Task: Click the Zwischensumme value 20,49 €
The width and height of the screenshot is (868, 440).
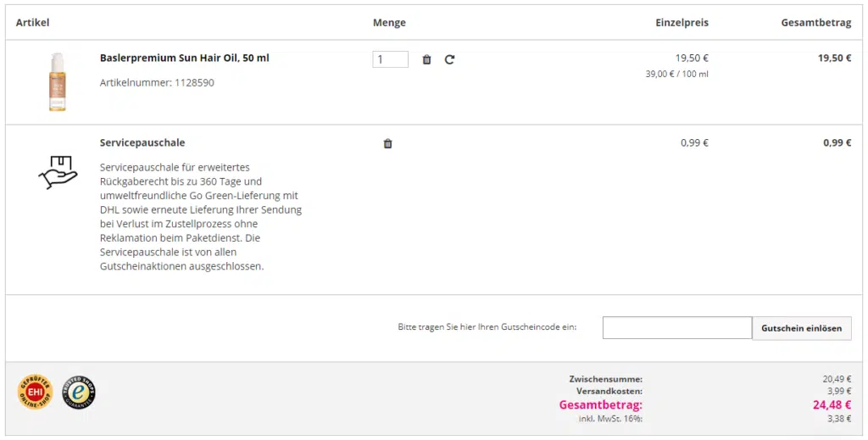Action: [837, 379]
